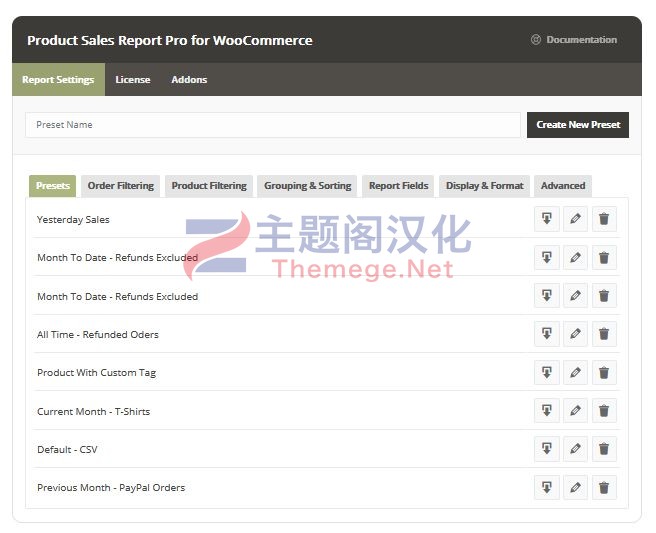The width and height of the screenshot is (656, 533).
Task: Load the Previous Month - PayPal Orders preset
Action: 546,487
